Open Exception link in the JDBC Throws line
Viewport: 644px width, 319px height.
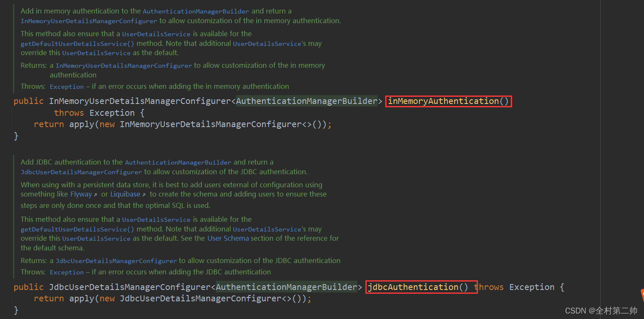point(67,272)
